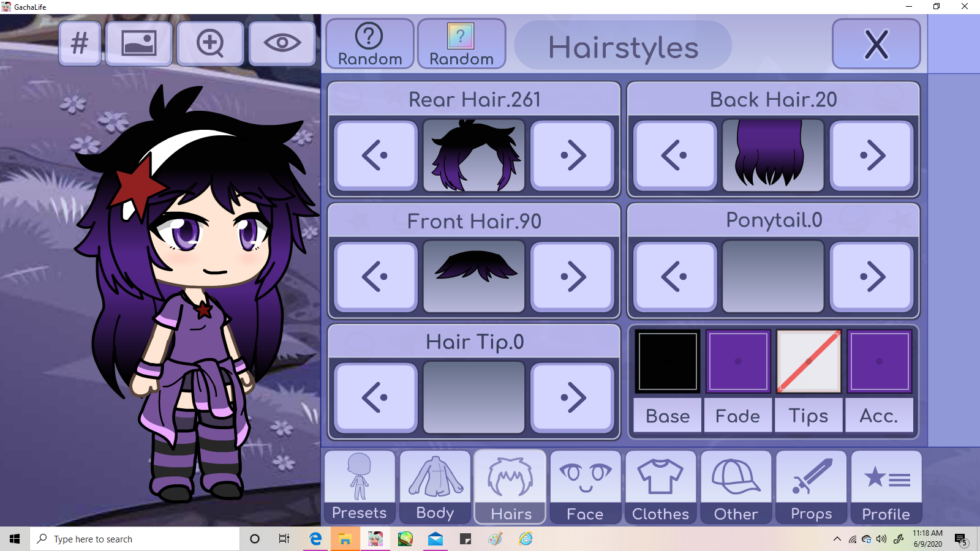Open Internet Explorer from the taskbar

point(526,539)
